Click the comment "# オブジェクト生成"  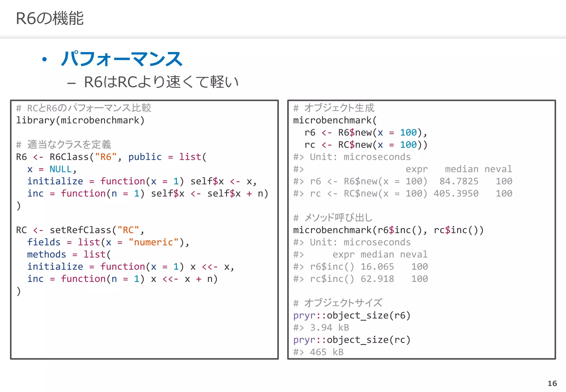334,108
